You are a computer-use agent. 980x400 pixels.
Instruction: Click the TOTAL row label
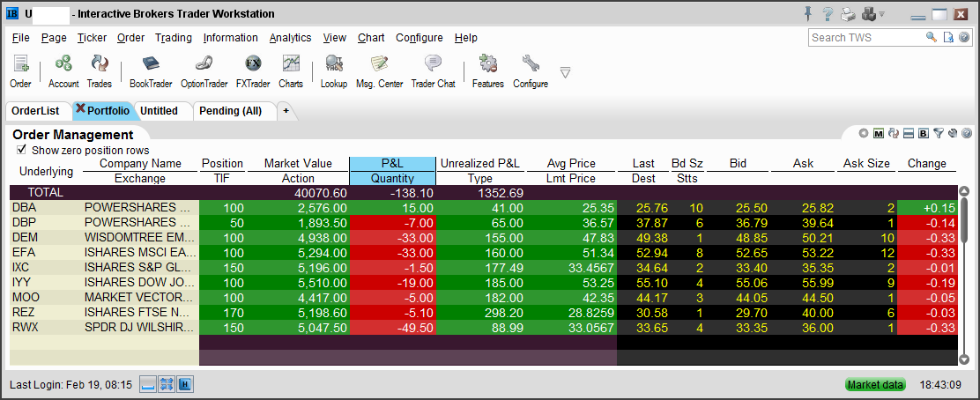pyautogui.click(x=45, y=193)
